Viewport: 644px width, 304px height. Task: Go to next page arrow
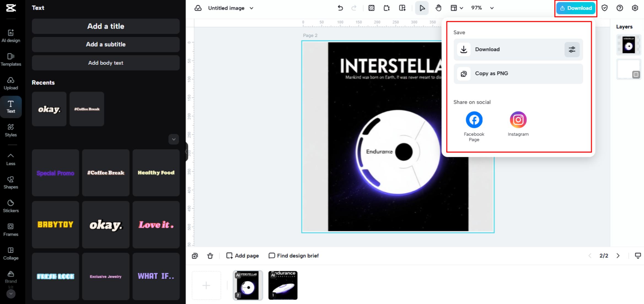[x=618, y=256]
